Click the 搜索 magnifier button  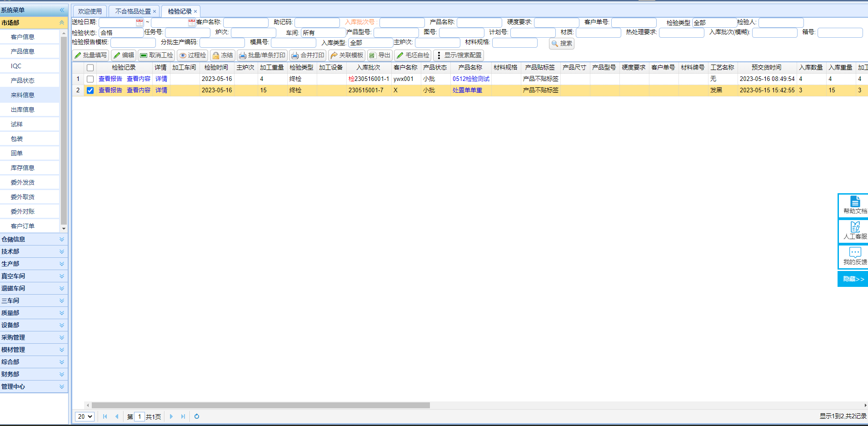pyautogui.click(x=562, y=43)
